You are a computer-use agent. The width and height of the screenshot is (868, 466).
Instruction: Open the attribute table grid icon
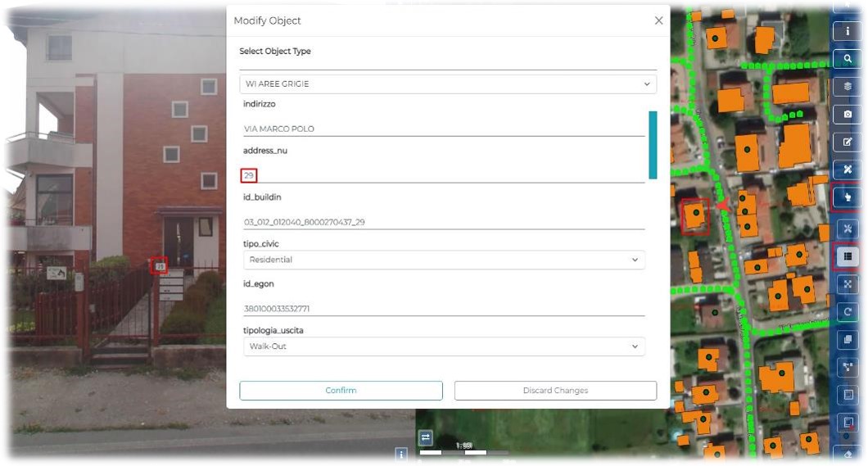pos(848,256)
